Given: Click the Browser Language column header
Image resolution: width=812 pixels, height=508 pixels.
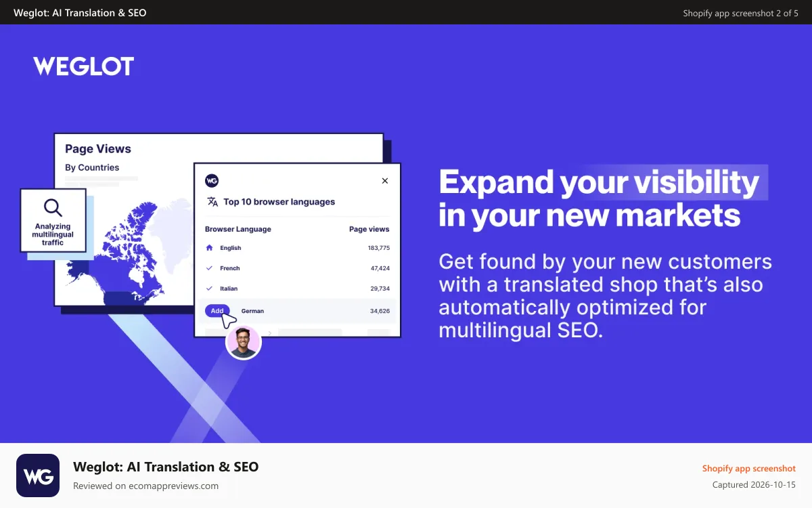Looking at the screenshot, I should (238, 229).
